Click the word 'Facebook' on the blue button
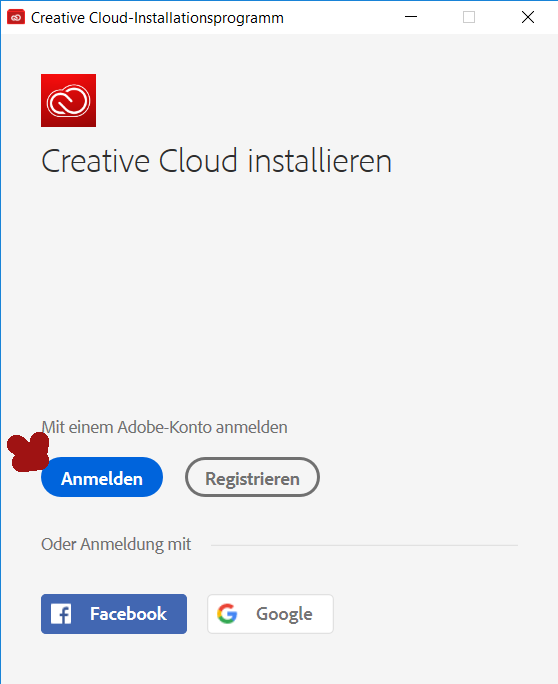 click(128, 614)
